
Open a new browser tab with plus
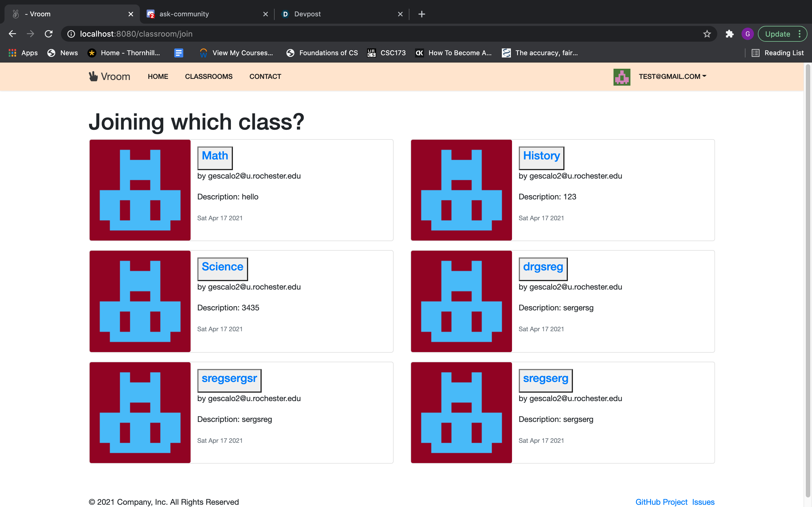point(422,14)
